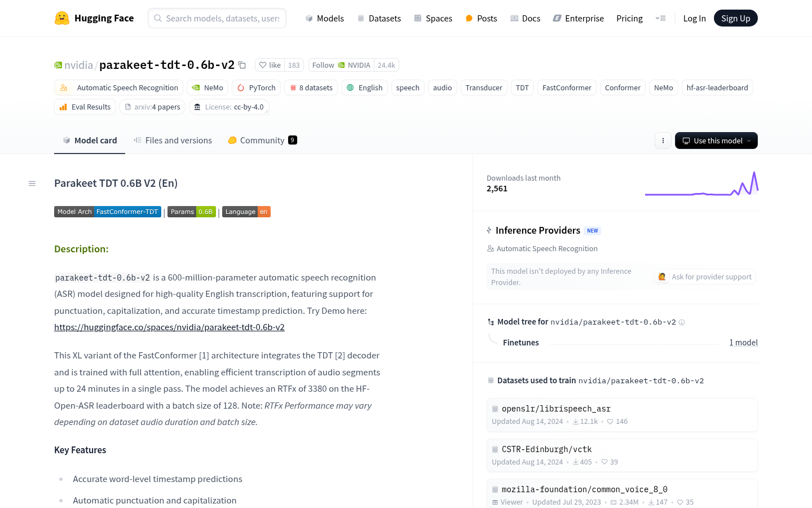Click the Model tree info icon
812x508 pixels.
click(682, 322)
